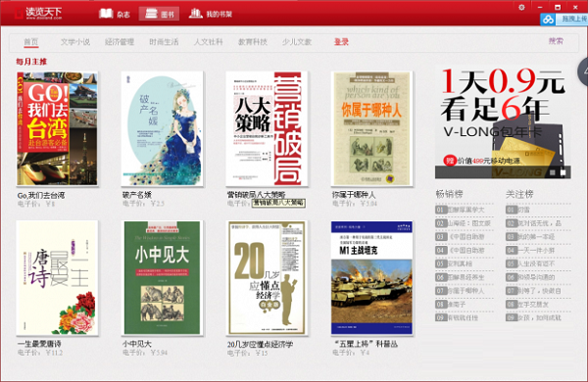Open the 破产名媛 book cover
The image size is (588, 382).
(163, 128)
